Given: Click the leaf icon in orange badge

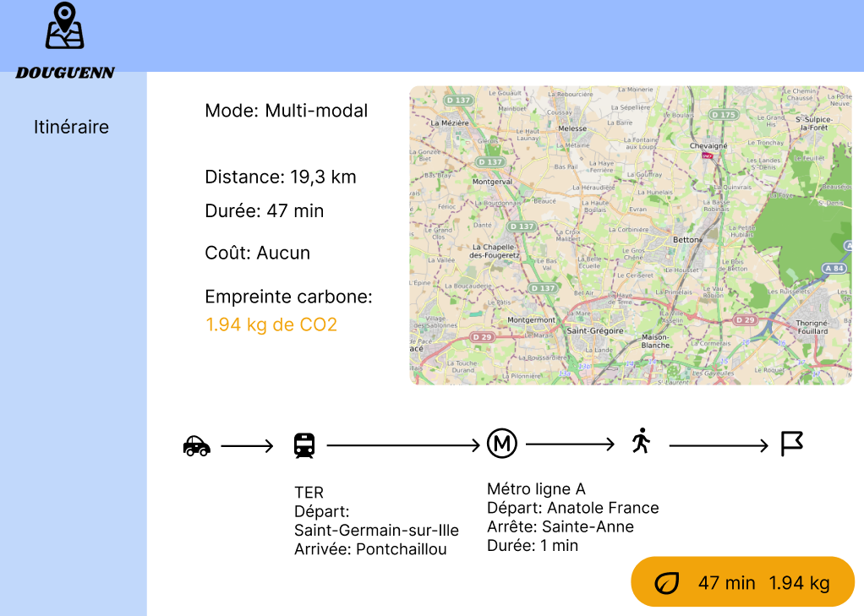Looking at the screenshot, I should 667,582.
